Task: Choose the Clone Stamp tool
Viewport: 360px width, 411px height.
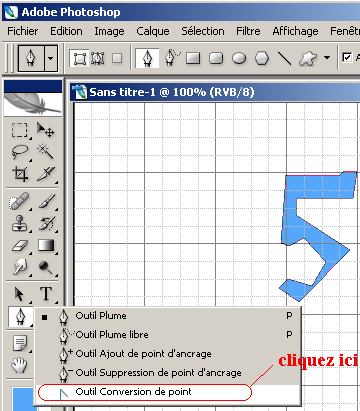Action: point(20,223)
